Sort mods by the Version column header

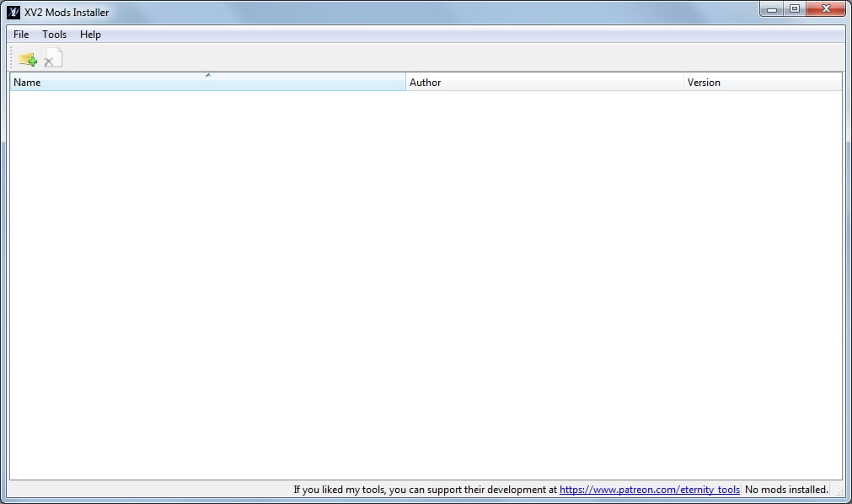pyautogui.click(x=763, y=82)
